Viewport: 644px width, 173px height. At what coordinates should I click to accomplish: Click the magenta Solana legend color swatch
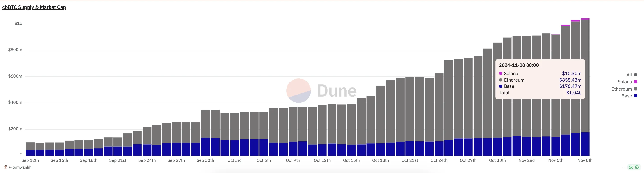coord(635,82)
